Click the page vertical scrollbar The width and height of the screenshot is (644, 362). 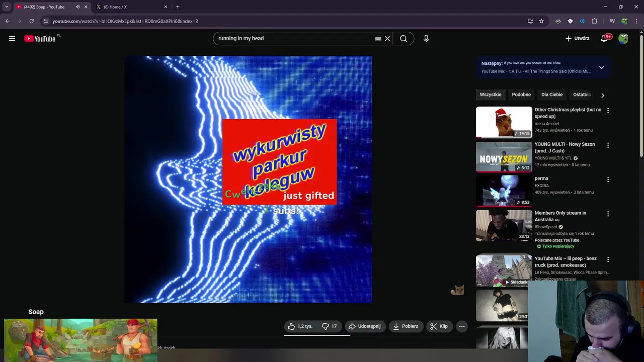641,96
